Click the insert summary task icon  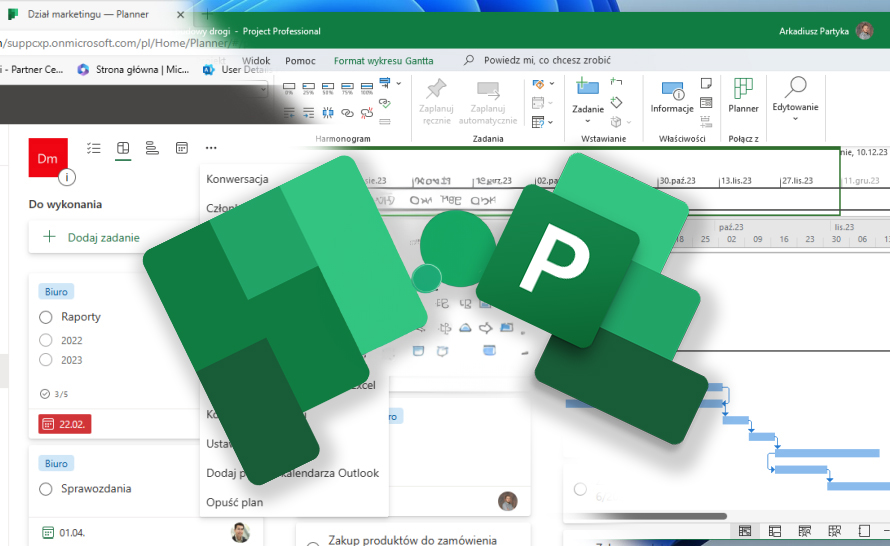(x=616, y=82)
